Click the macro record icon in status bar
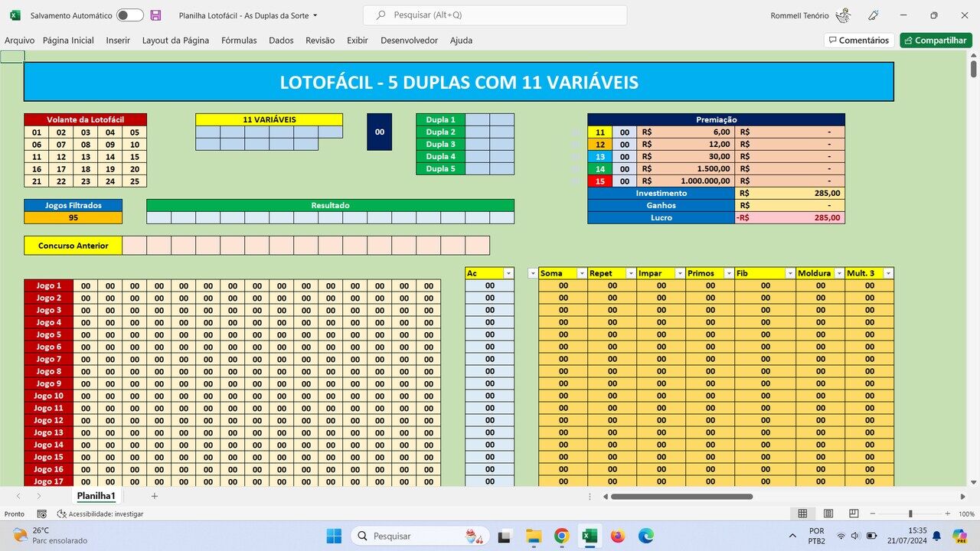 click(x=41, y=514)
